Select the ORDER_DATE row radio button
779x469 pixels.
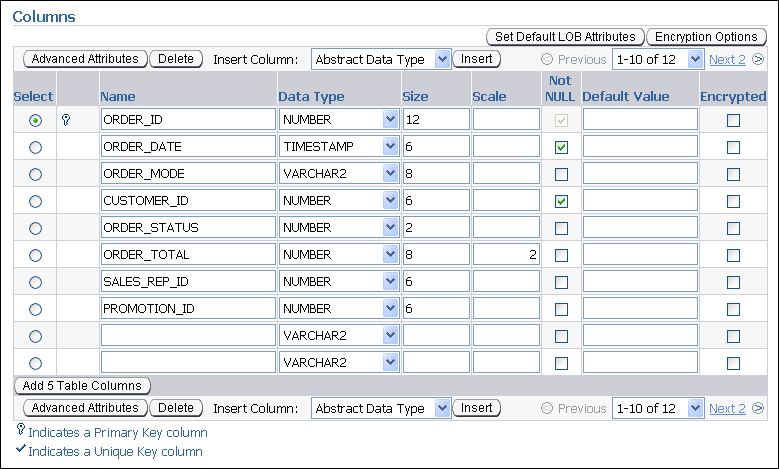tap(36, 147)
